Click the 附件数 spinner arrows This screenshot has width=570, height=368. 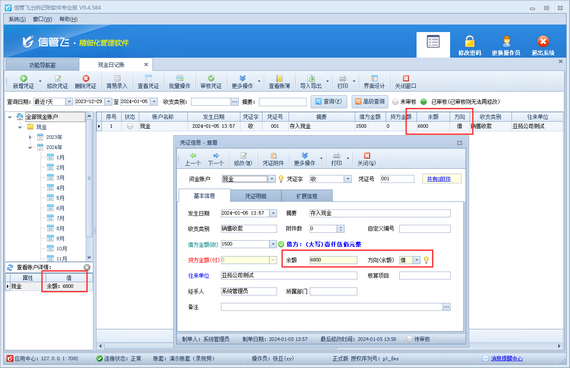click(340, 229)
